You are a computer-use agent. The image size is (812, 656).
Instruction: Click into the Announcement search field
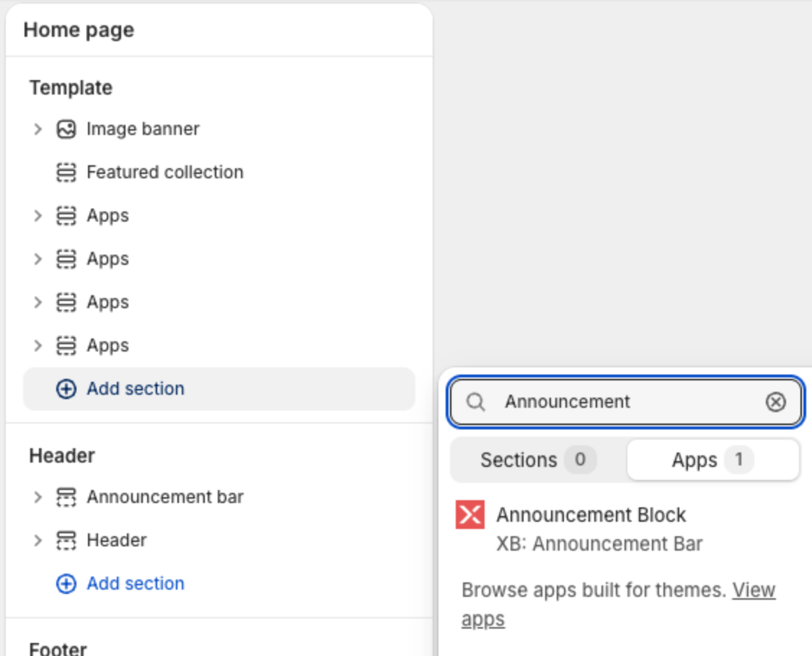[625, 402]
